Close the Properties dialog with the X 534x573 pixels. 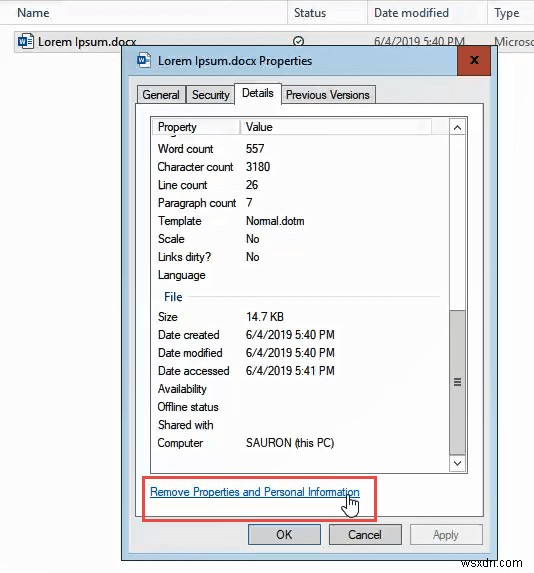[474, 61]
